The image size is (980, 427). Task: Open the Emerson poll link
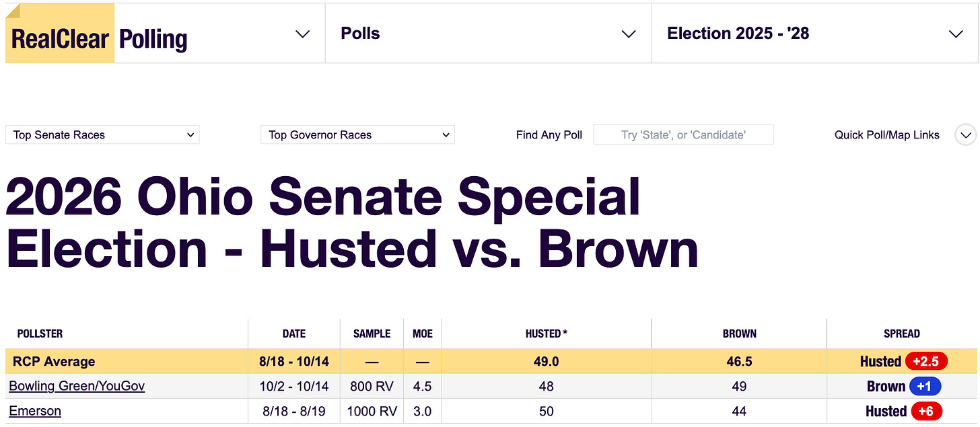tap(35, 411)
